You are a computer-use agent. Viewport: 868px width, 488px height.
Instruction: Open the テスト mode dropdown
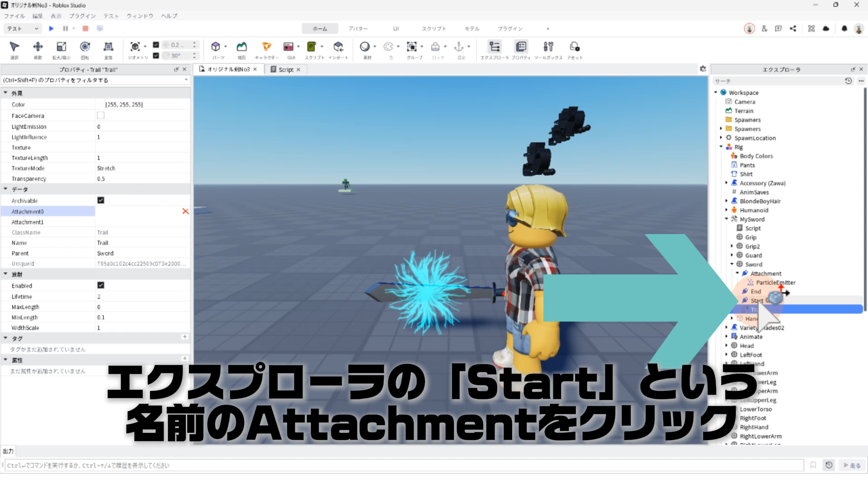point(23,28)
